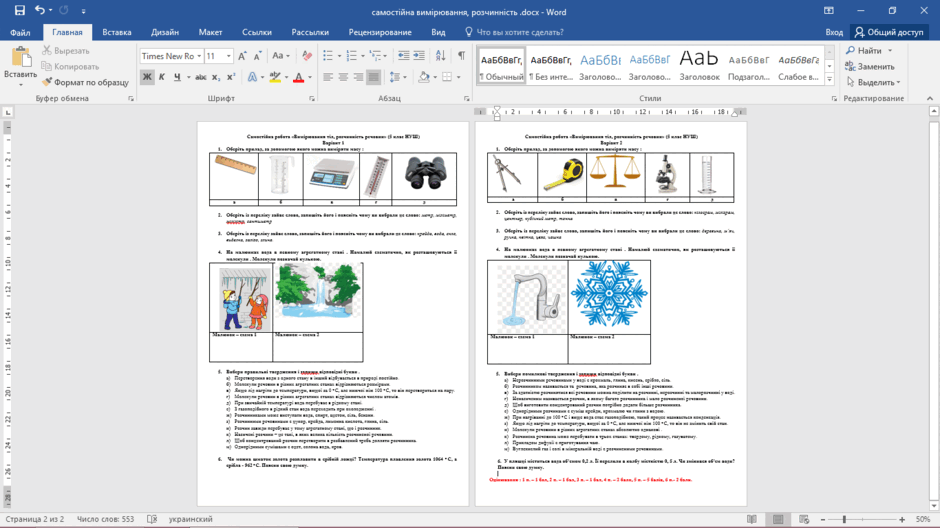The image size is (940, 528).
Task: Apply yellow text highlight color
Action: pyautogui.click(x=275, y=77)
